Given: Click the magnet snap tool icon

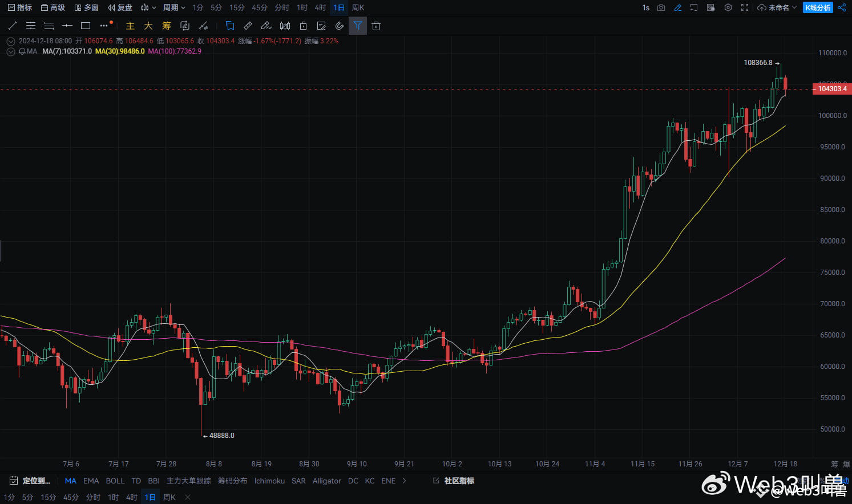Looking at the screenshot, I should coord(340,26).
